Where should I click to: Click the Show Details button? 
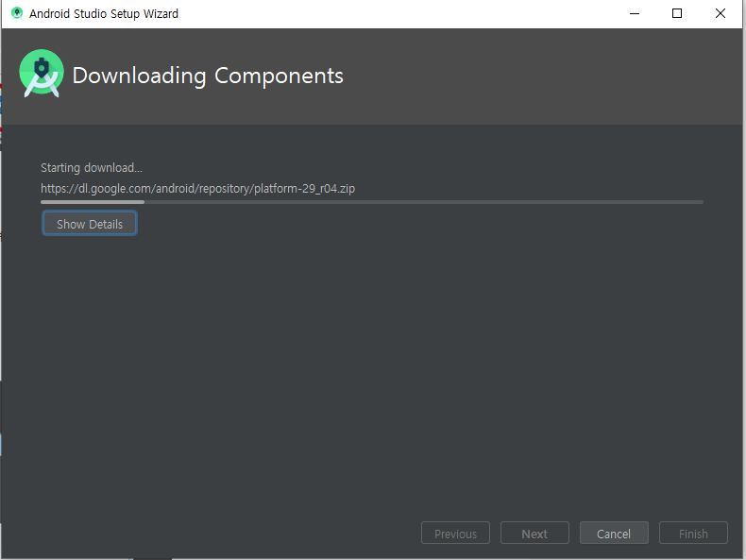[x=90, y=224]
